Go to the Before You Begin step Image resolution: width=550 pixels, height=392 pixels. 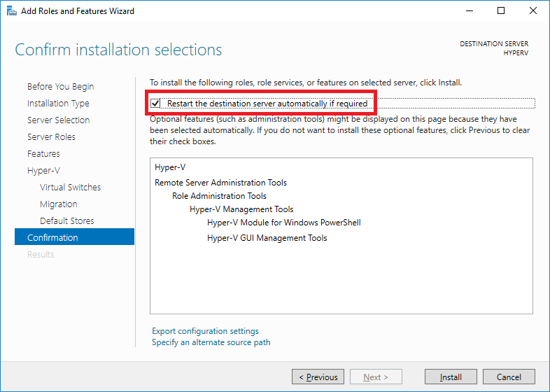(61, 86)
